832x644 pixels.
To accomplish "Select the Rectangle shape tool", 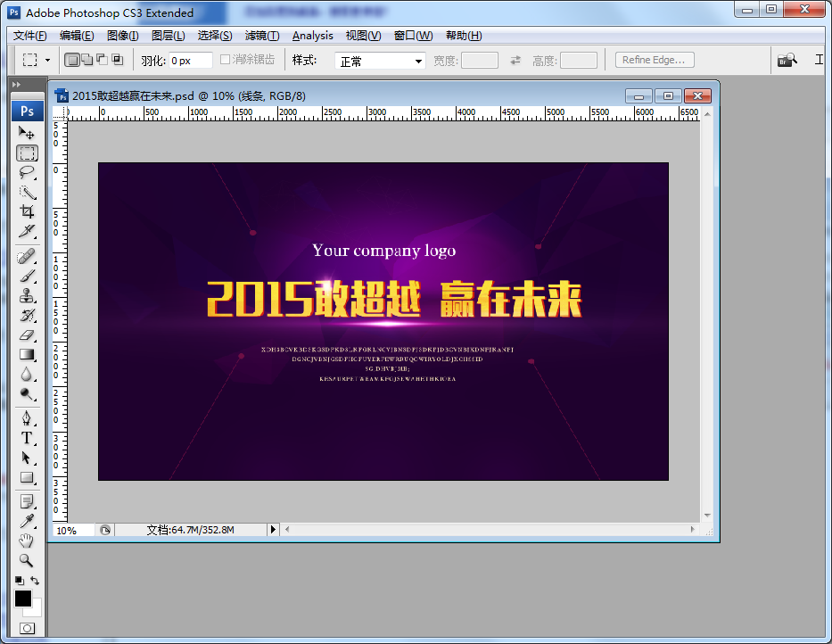I will click(27, 477).
